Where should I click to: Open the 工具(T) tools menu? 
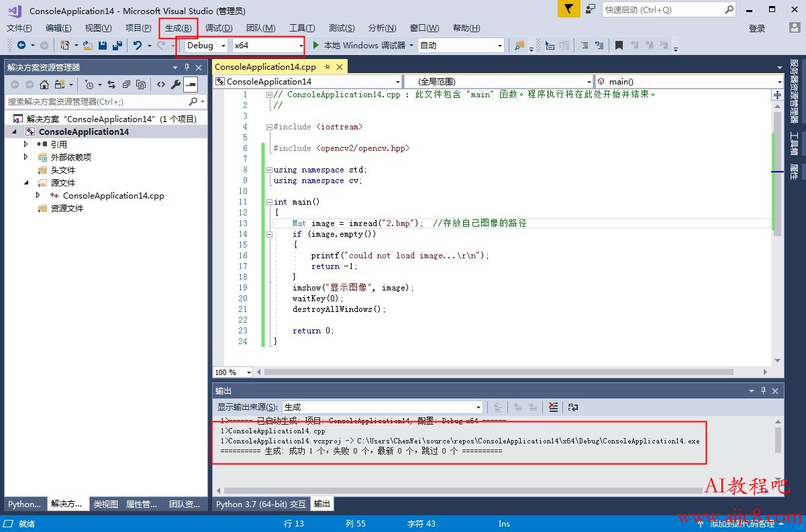pos(302,28)
